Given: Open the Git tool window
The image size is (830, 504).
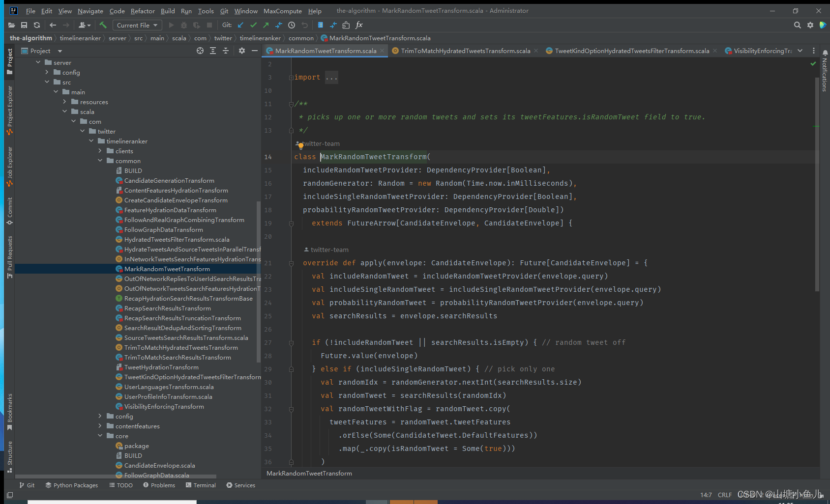Looking at the screenshot, I should pyautogui.click(x=27, y=485).
